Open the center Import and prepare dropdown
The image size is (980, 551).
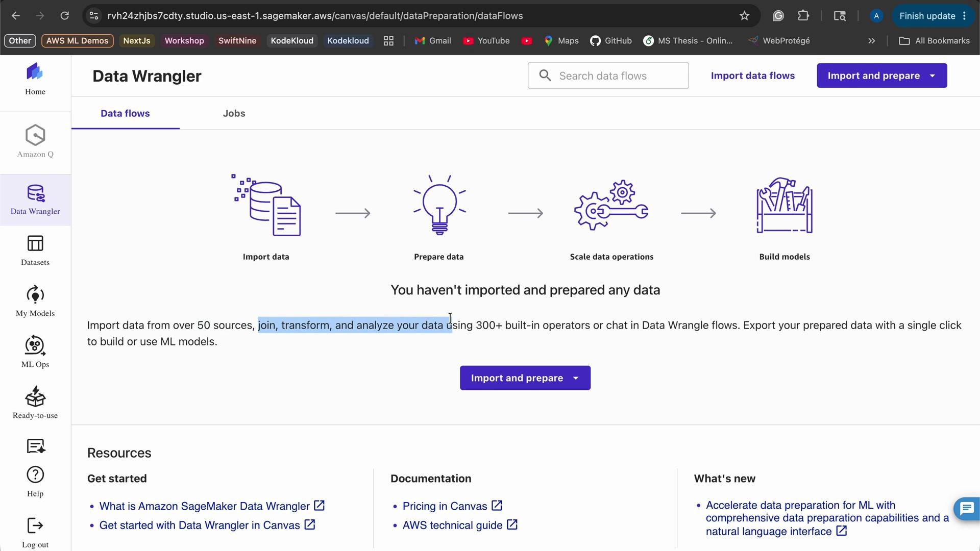(x=525, y=378)
